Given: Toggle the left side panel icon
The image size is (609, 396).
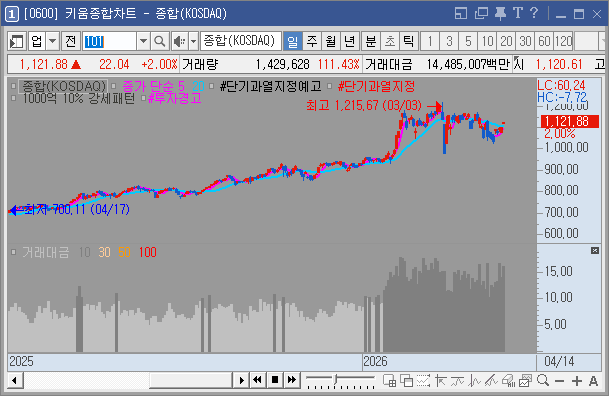Looking at the screenshot, I should [17, 41].
